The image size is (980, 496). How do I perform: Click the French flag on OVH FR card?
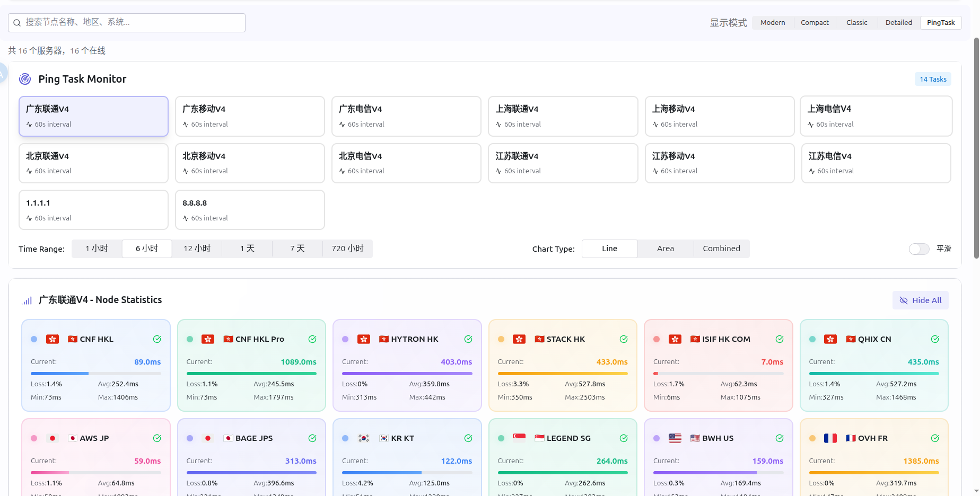click(830, 438)
